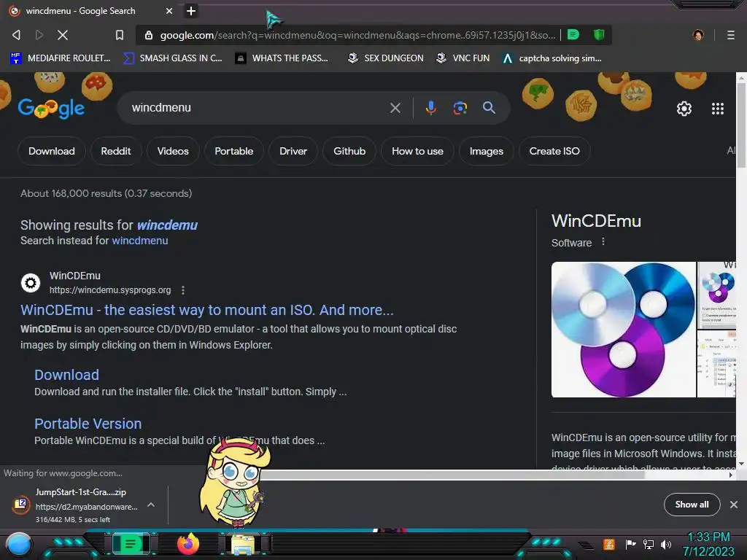Open the VNC FUN bookmark

point(463,58)
